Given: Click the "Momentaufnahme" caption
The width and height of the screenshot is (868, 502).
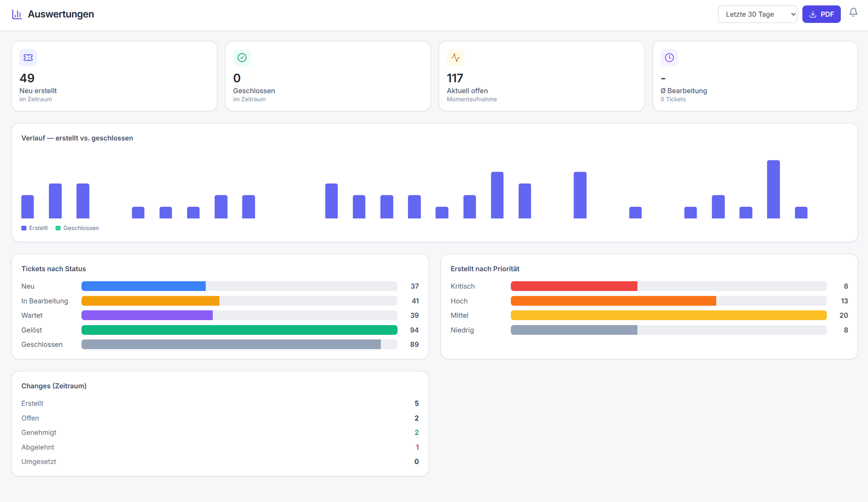Looking at the screenshot, I should (472, 99).
